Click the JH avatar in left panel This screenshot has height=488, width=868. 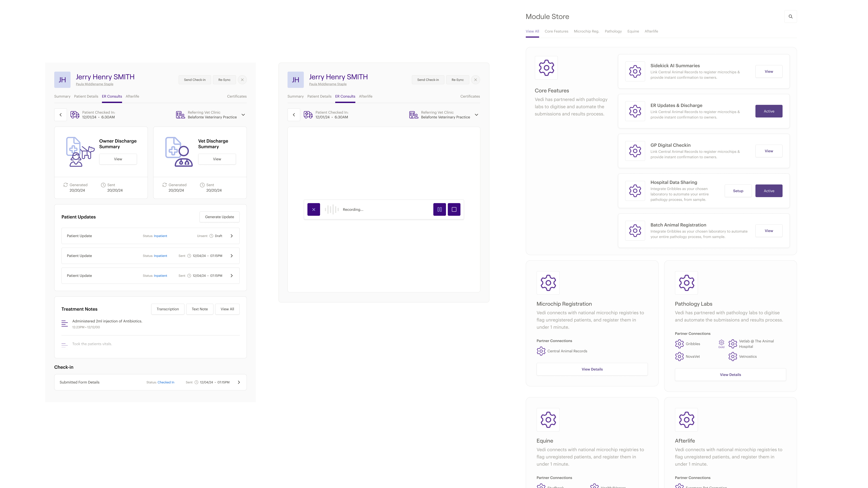click(x=62, y=80)
